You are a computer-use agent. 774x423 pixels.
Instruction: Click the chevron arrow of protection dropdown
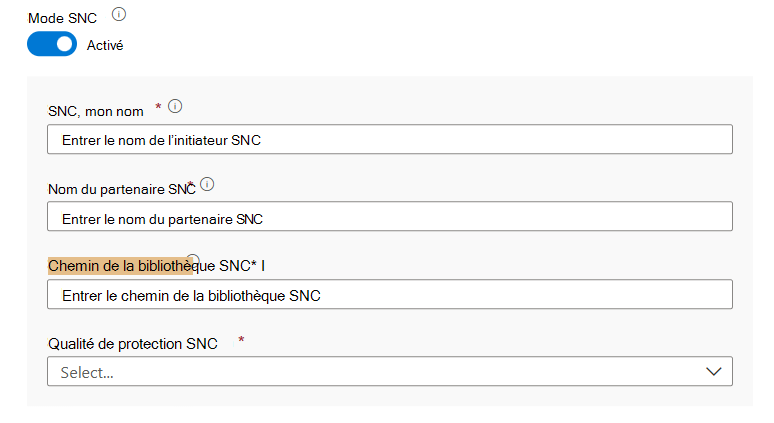pyautogui.click(x=713, y=371)
